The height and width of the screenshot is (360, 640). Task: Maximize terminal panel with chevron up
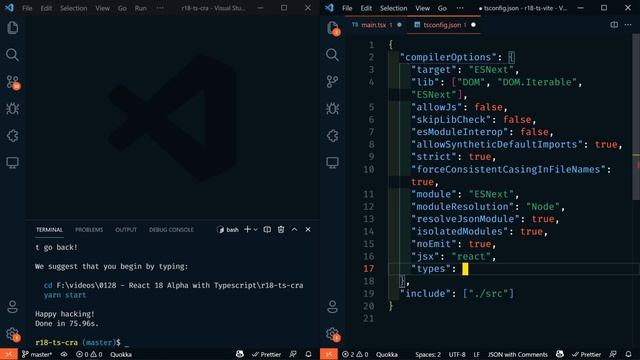294,230
